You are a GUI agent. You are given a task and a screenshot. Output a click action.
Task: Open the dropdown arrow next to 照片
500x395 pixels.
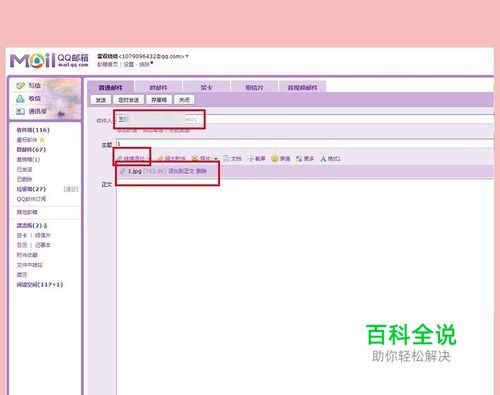tap(216, 159)
